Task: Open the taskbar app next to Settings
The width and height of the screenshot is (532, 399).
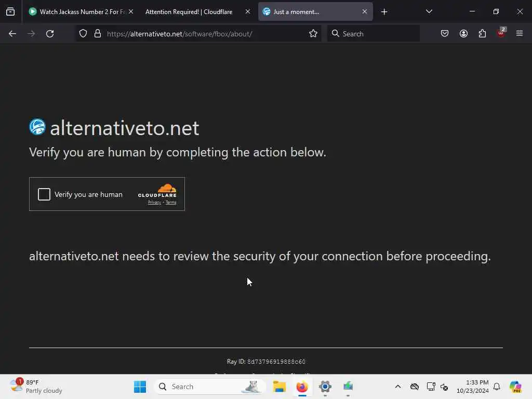Action: 348,387
